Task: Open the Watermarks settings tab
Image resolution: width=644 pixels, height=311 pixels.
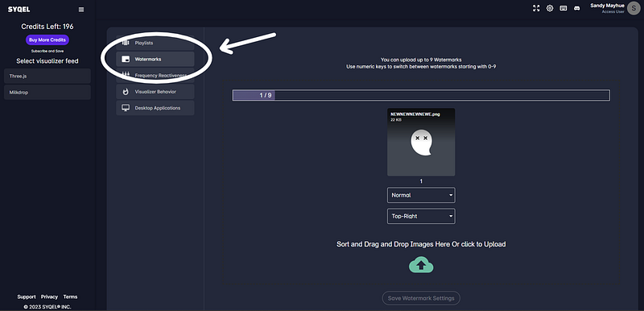Action: (155, 59)
